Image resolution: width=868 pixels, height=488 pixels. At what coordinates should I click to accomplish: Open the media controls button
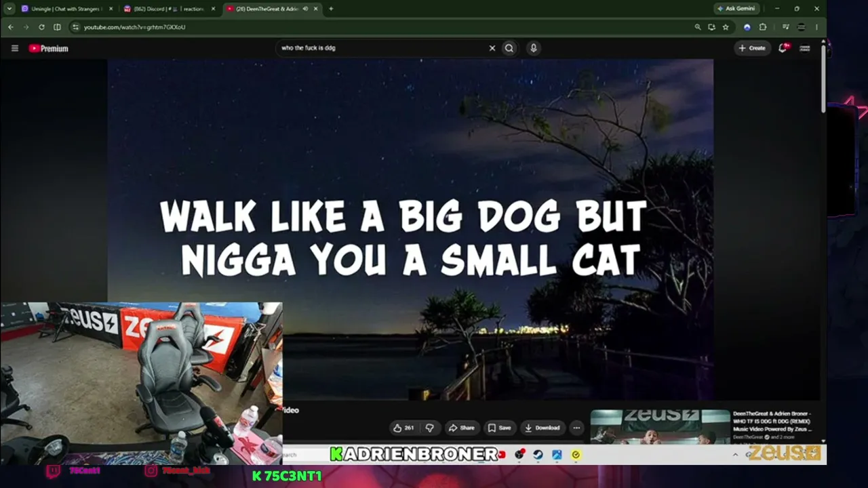(x=785, y=27)
